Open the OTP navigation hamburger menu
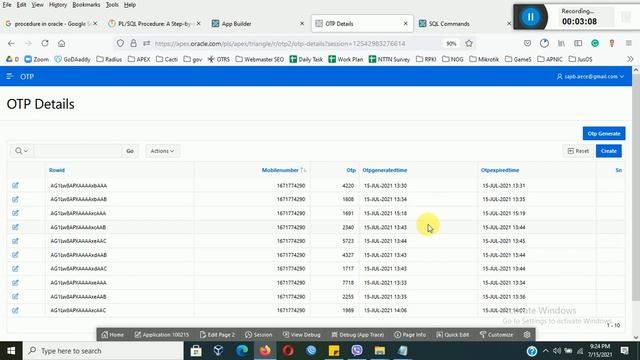640x360 pixels. tap(10, 76)
